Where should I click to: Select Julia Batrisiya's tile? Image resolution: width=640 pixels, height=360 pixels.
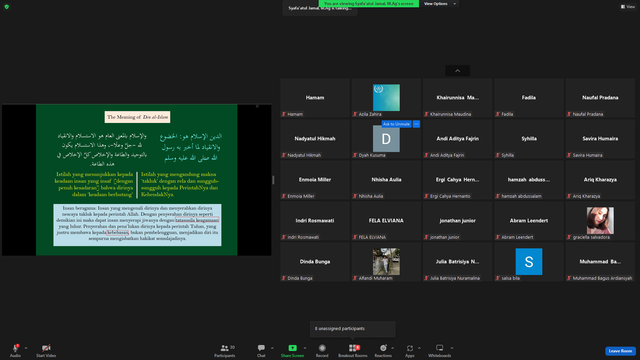pyautogui.click(x=457, y=262)
